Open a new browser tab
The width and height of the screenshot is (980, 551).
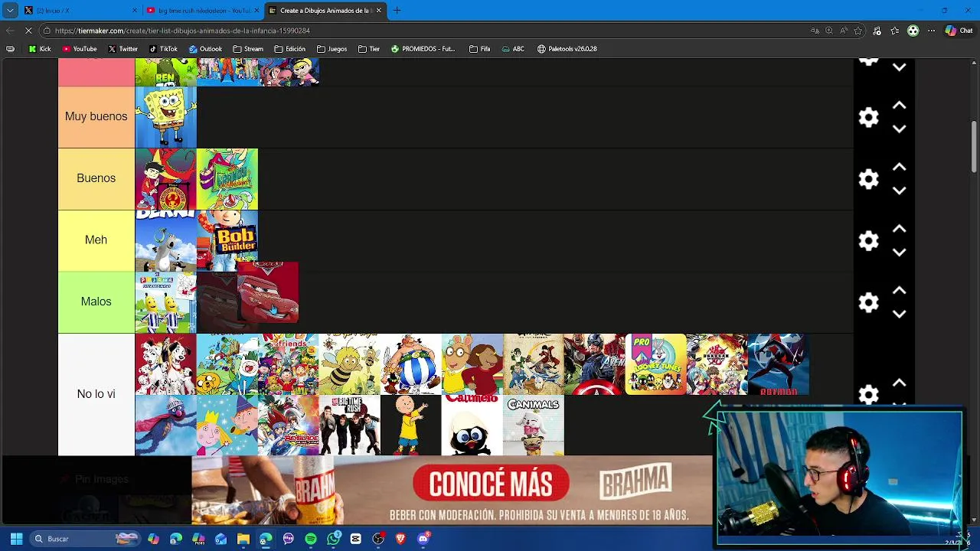(x=397, y=11)
